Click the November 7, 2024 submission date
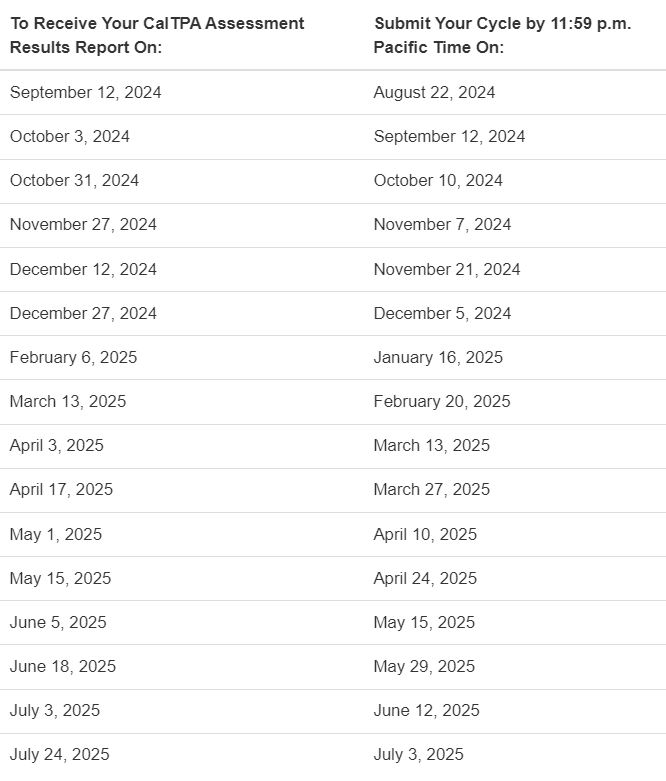The width and height of the screenshot is (666, 781). click(x=442, y=225)
